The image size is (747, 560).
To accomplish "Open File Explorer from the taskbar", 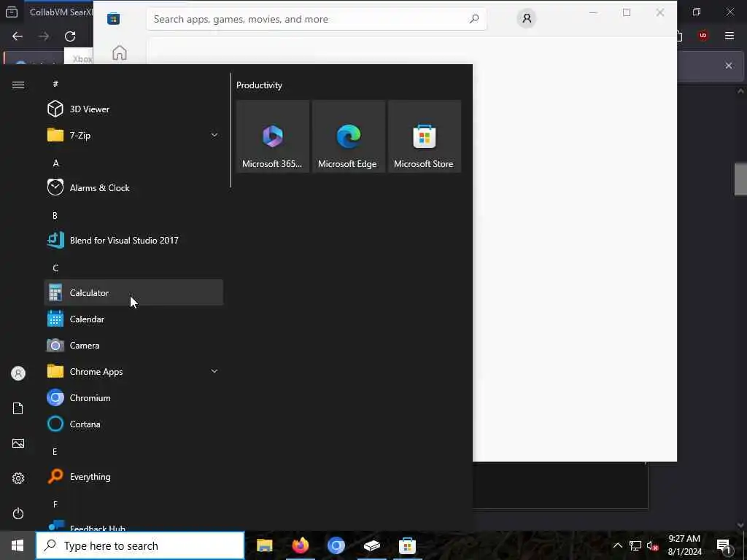I will coord(264,545).
